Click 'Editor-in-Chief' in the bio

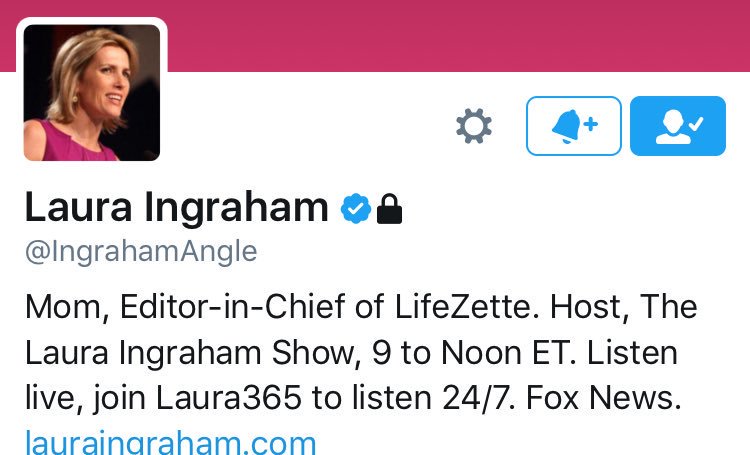coord(232,307)
